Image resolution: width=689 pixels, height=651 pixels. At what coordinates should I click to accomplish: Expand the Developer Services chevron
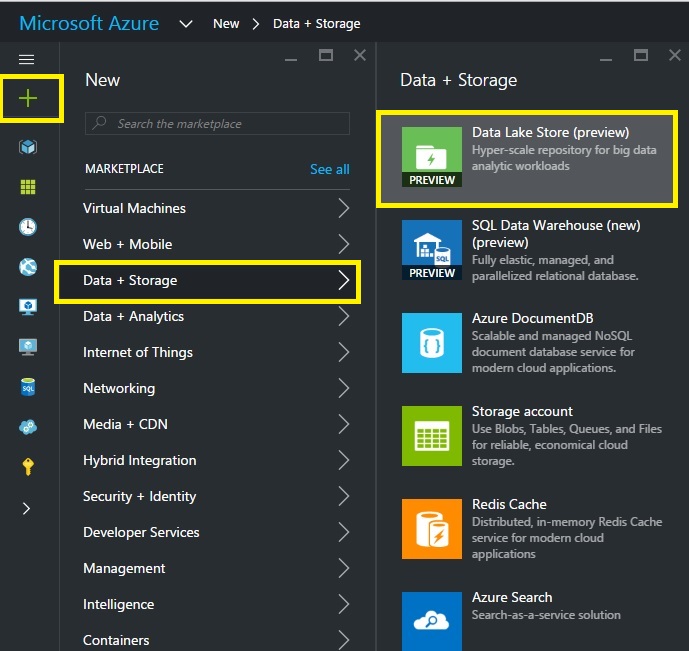click(344, 532)
